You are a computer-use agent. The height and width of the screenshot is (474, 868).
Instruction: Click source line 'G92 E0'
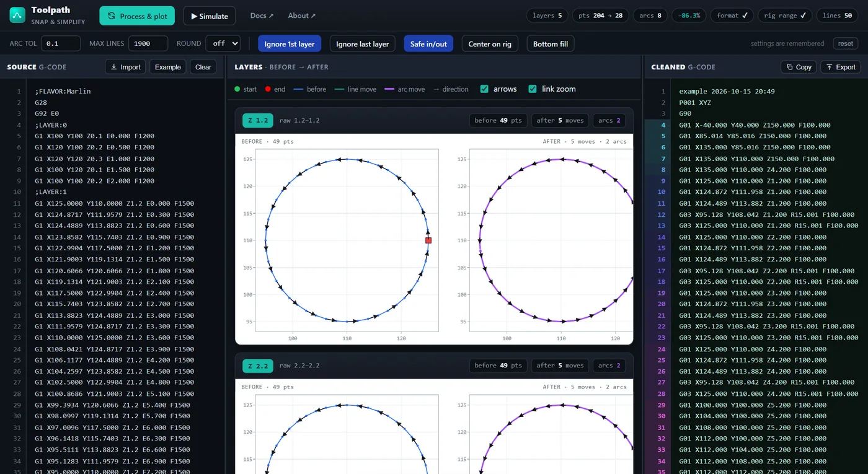point(47,113)
